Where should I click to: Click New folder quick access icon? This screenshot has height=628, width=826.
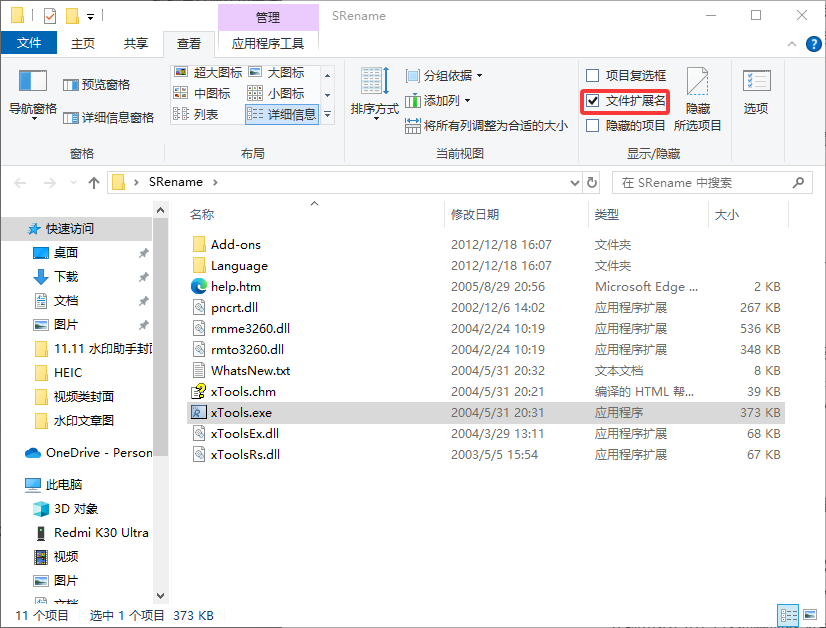click(72, 16)
